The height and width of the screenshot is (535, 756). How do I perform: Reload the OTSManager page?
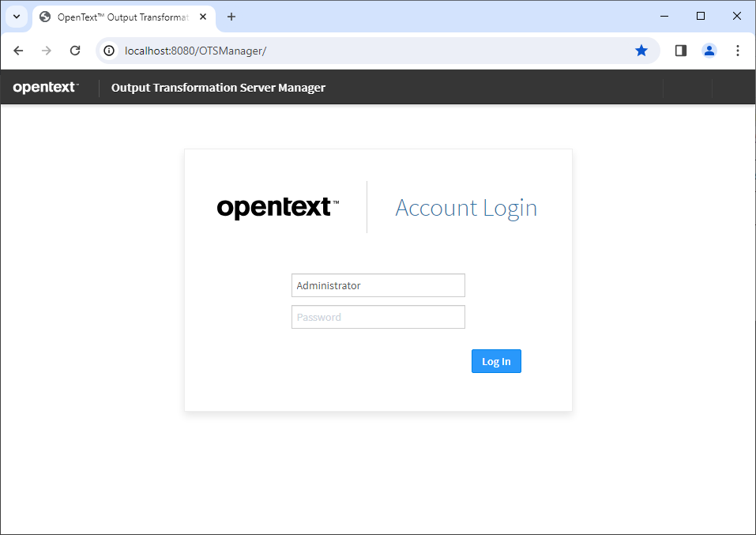click(x=74, y=50)
